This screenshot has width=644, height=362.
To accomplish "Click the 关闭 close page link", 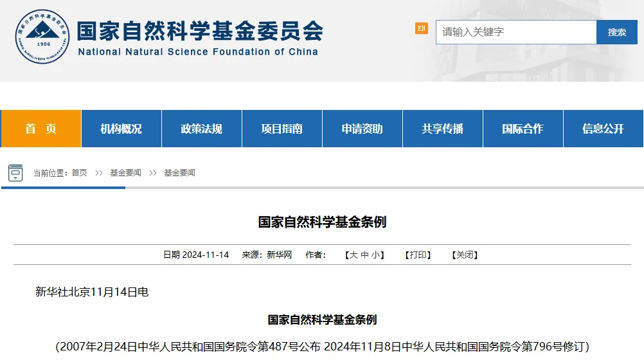I will pos(465,255).
